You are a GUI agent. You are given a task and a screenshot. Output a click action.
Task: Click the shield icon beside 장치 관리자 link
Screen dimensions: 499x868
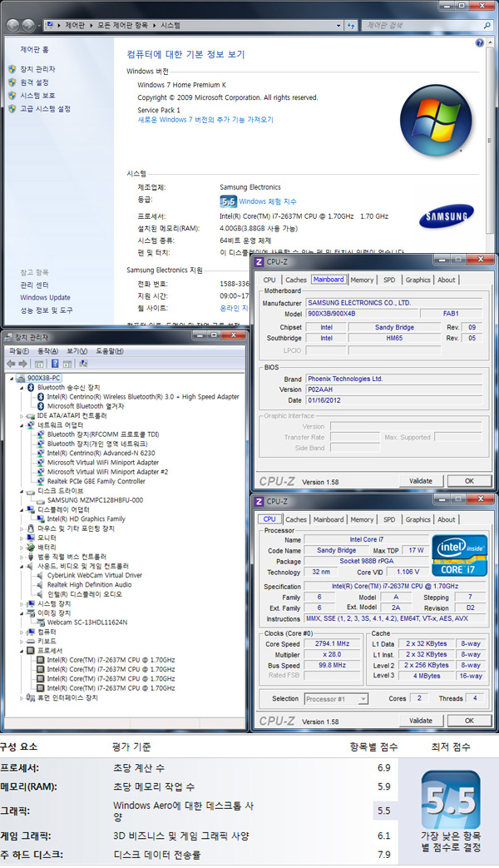(x=12, y=69)
